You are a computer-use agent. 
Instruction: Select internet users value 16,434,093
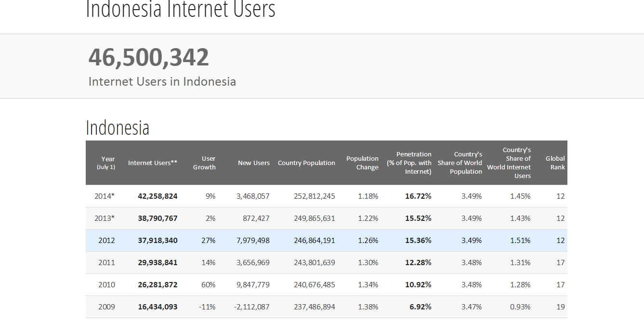pyautogui.click(x=158, y=307)
